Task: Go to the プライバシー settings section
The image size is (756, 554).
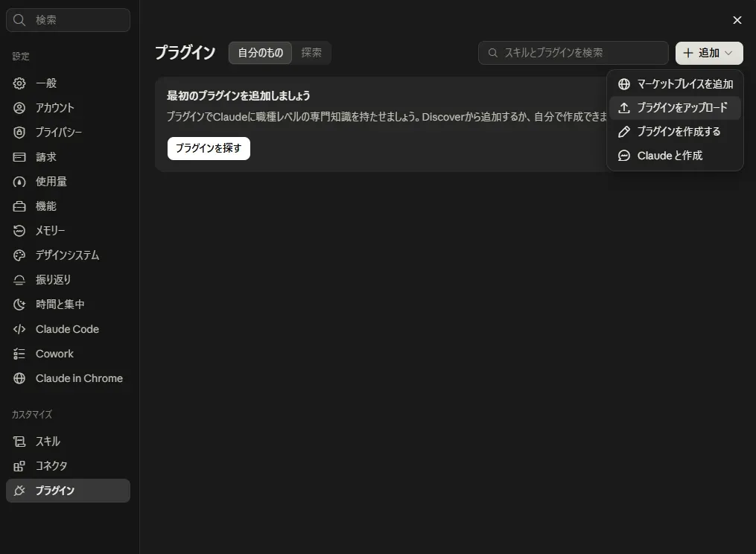Action: pos(68,133)
